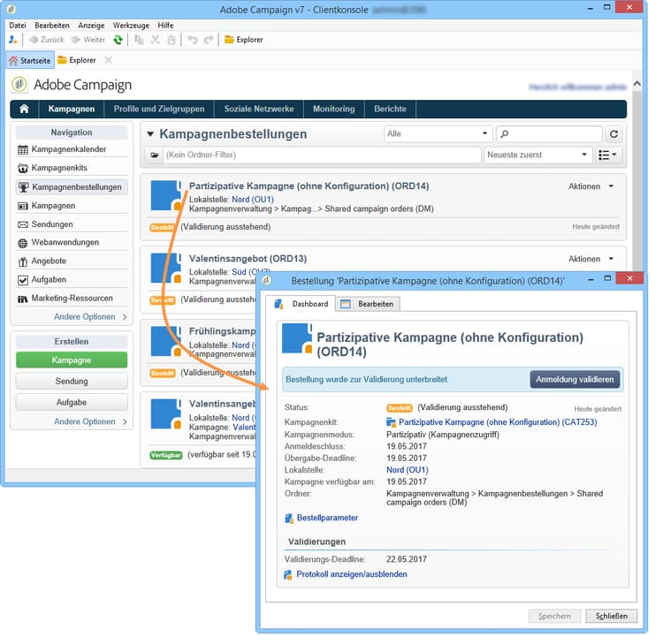This screenshot has width=663, height=644.
Task: Click the Zurück back arrow icon
Action: pyautogui.click(x=34, y=40)
